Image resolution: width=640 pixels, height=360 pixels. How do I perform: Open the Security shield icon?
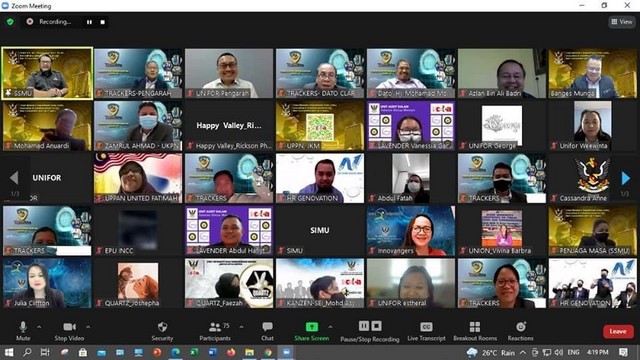(162, 327)
